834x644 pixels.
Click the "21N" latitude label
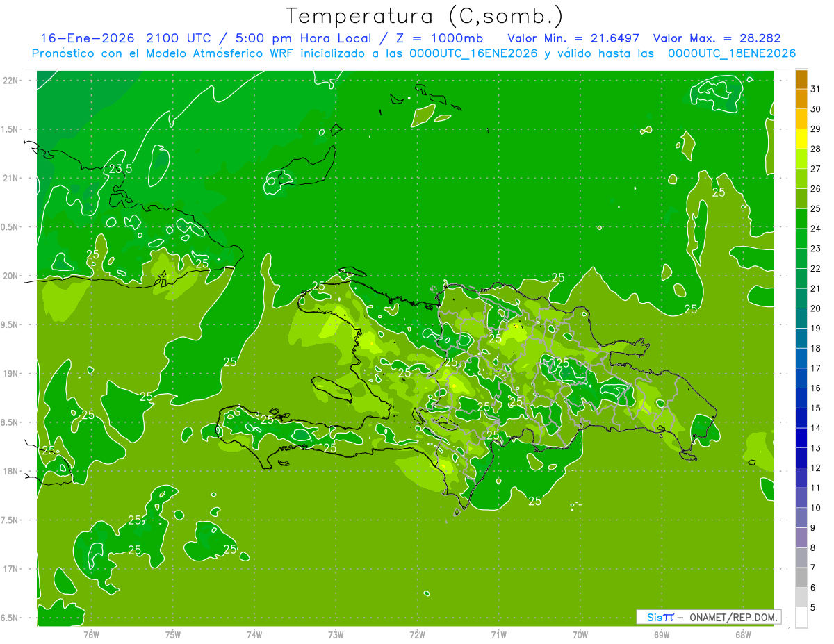click(10, 179)
